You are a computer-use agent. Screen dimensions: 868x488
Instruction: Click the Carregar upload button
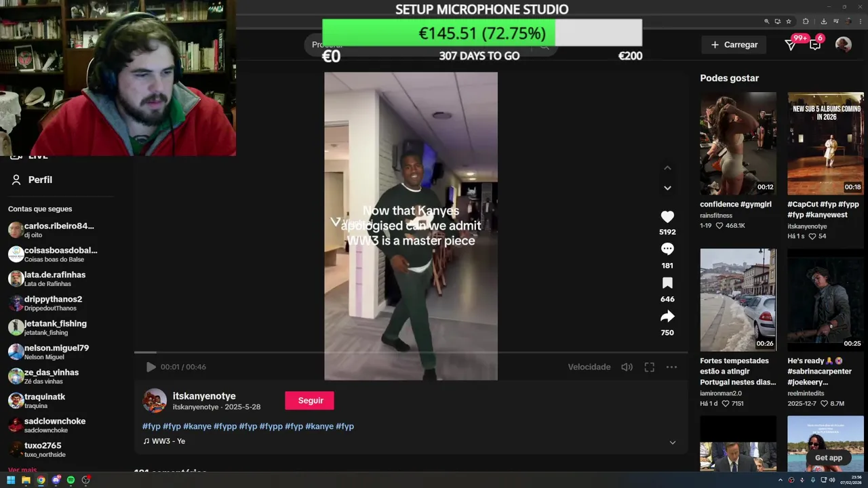tap(734, 45)
